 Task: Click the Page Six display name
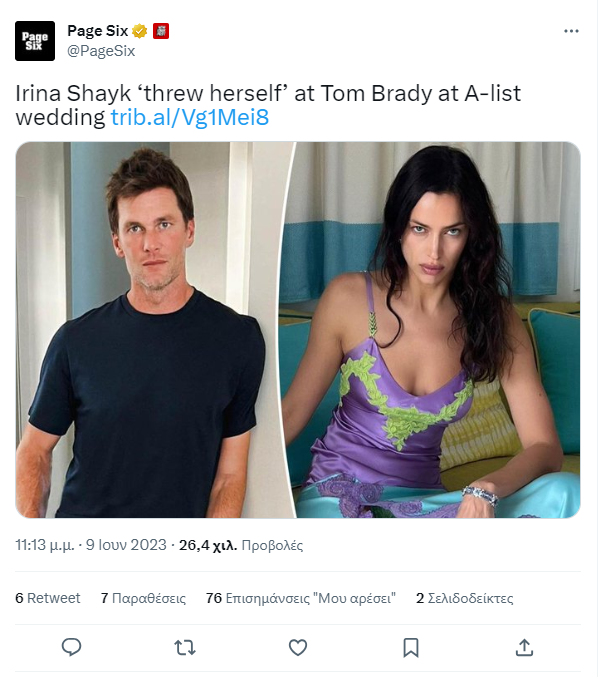[98, 31]
